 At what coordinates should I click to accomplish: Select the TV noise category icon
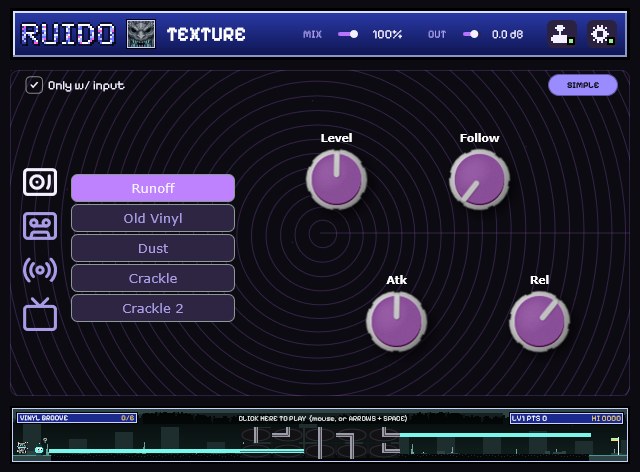40,314
